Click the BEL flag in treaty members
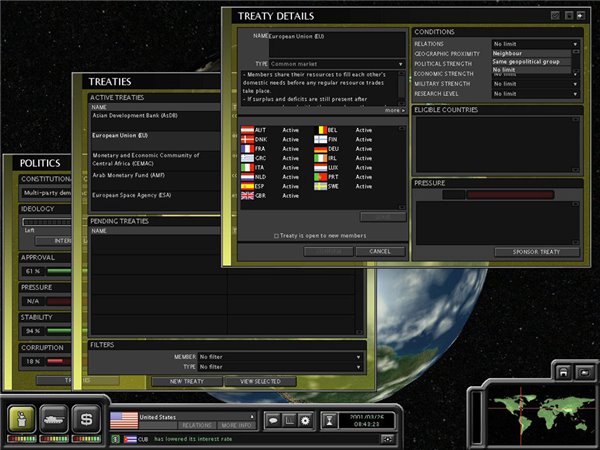This screenshot has width=600, height=450. (320, 130)
